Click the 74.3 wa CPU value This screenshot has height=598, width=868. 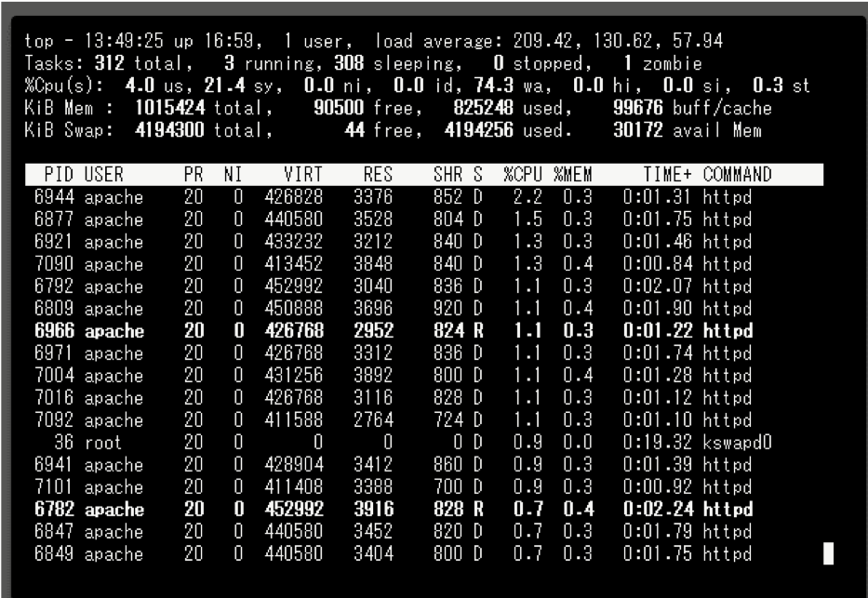pos(494,86)
